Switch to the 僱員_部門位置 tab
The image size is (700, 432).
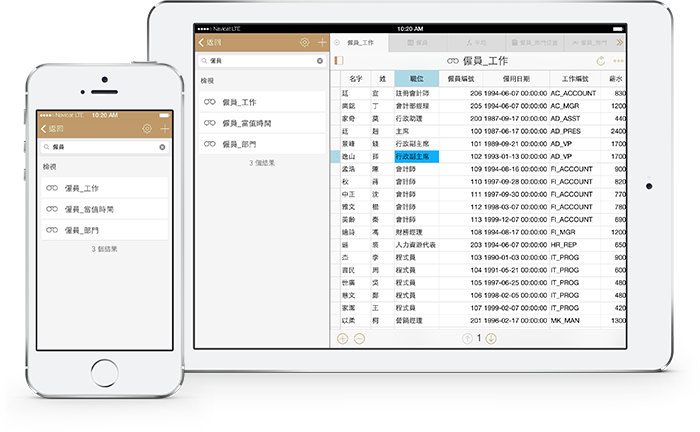pos(534,42)
